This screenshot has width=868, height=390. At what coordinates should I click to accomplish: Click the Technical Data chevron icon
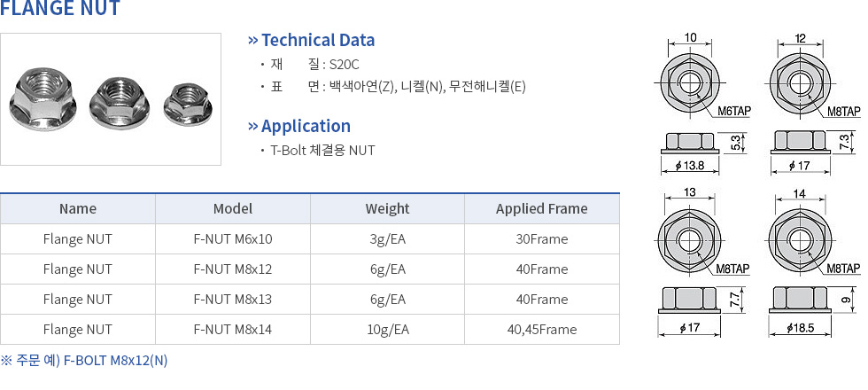click(253, 40)
